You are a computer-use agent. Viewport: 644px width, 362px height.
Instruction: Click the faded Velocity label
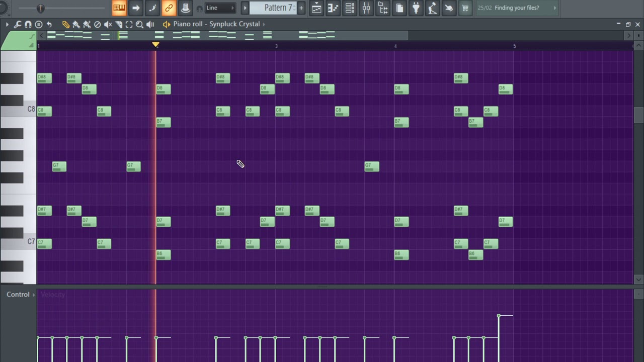(x=52, y=295)
